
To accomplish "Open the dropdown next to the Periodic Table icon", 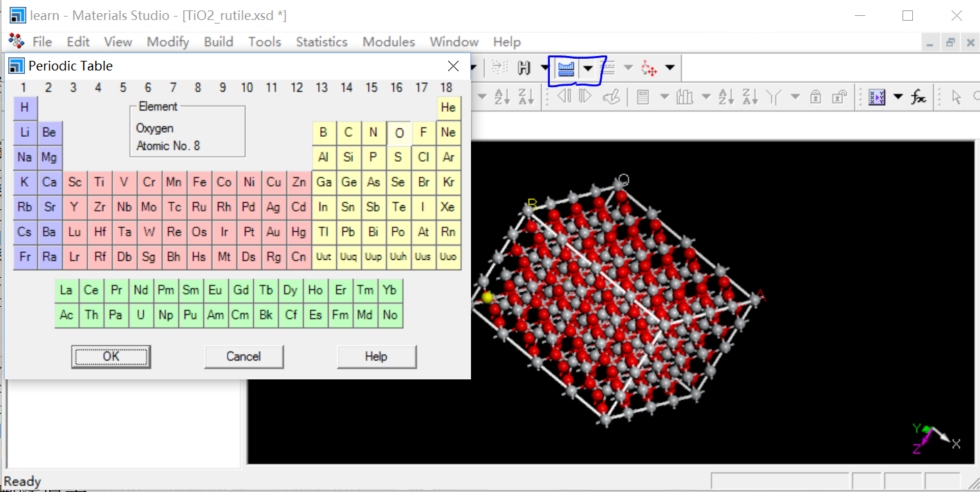I will [588, 68].
